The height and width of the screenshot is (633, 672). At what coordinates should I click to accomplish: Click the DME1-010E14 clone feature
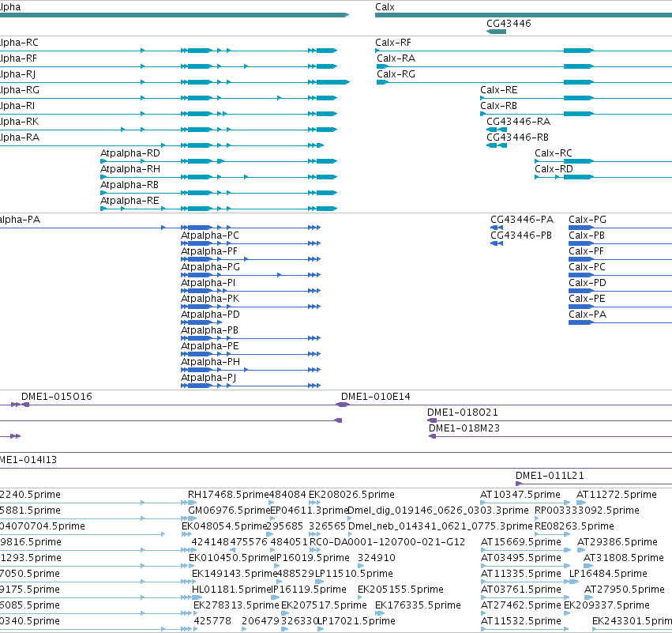pos(504,405)
